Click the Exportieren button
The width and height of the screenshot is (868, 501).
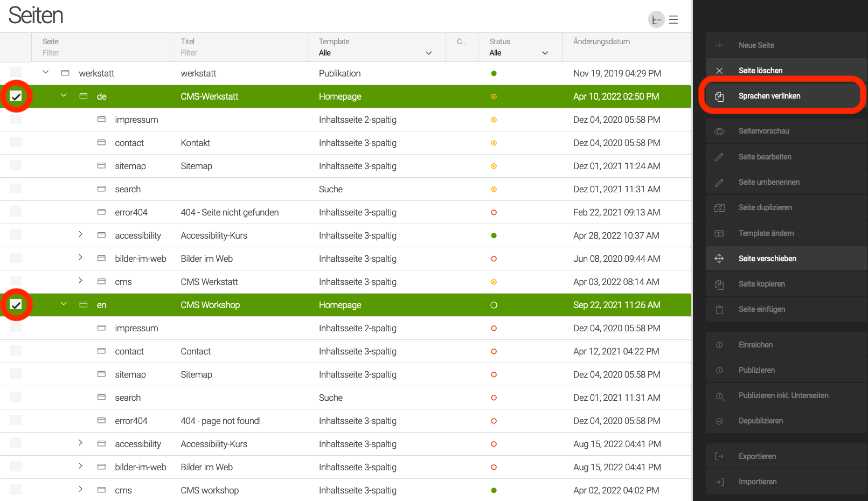click(757, 456)
